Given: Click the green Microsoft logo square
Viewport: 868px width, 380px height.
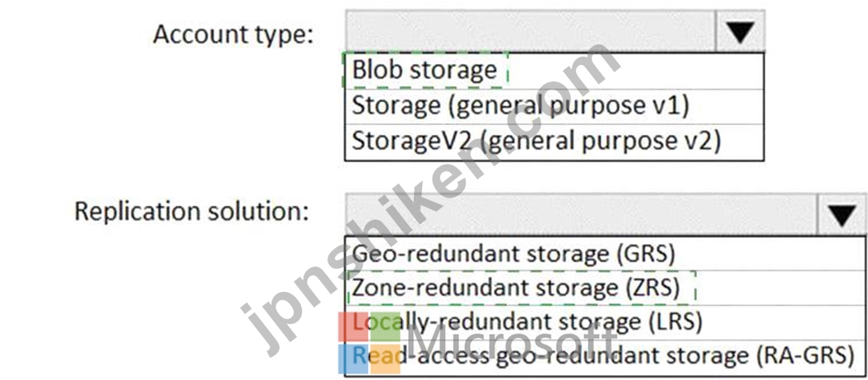Looking at the screenshot, I should [x=385, y=327].
